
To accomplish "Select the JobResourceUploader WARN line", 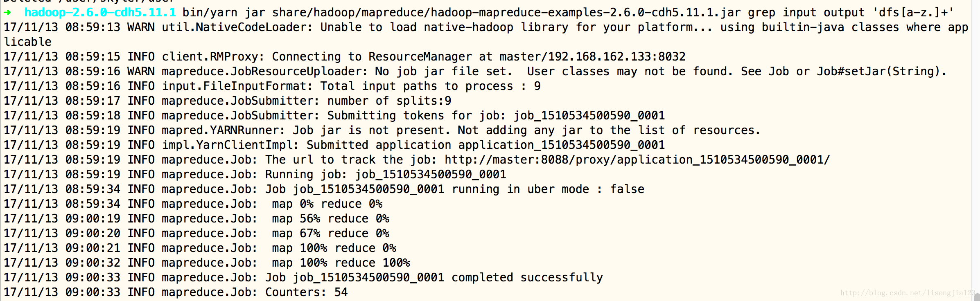I will (x=476, y=72).
